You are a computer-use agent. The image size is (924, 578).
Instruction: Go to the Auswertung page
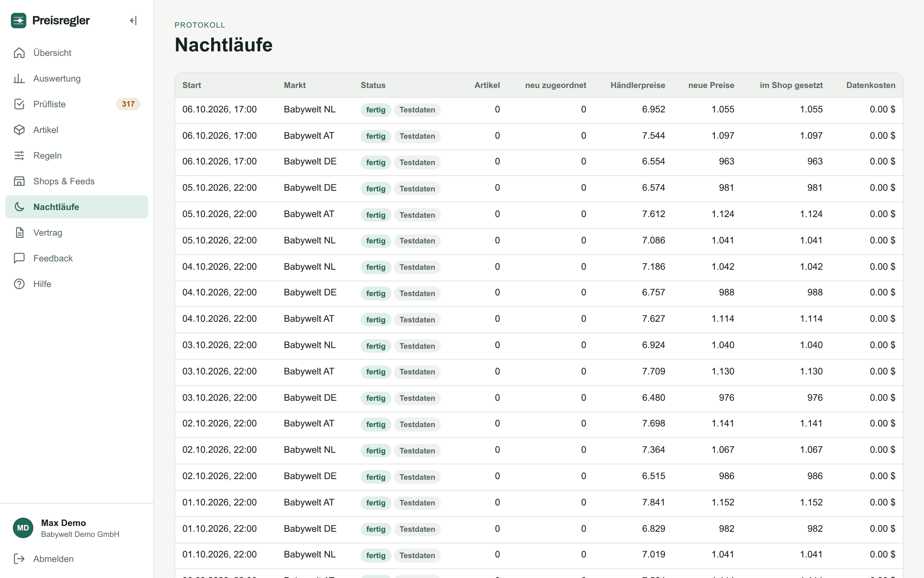(76, 78)
